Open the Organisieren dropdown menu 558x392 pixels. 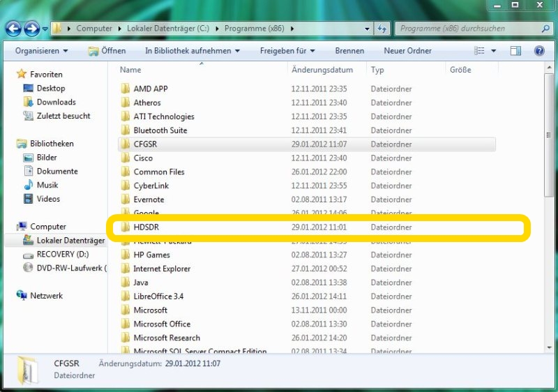(41, 51)
